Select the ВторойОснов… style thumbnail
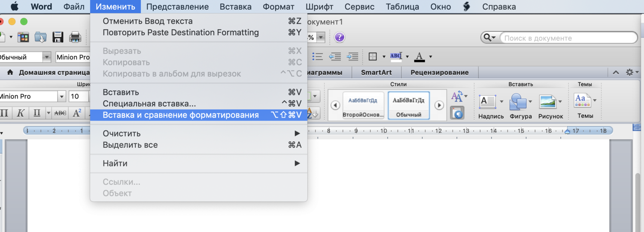Screen dimensions: 644x232 click(x=363, y=105)
